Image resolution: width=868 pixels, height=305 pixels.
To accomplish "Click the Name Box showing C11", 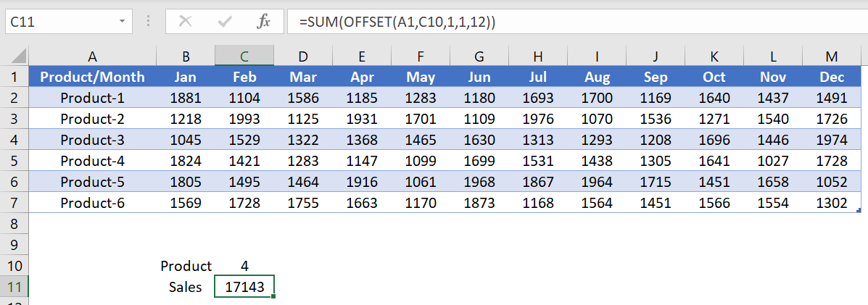I will [59, 22].
